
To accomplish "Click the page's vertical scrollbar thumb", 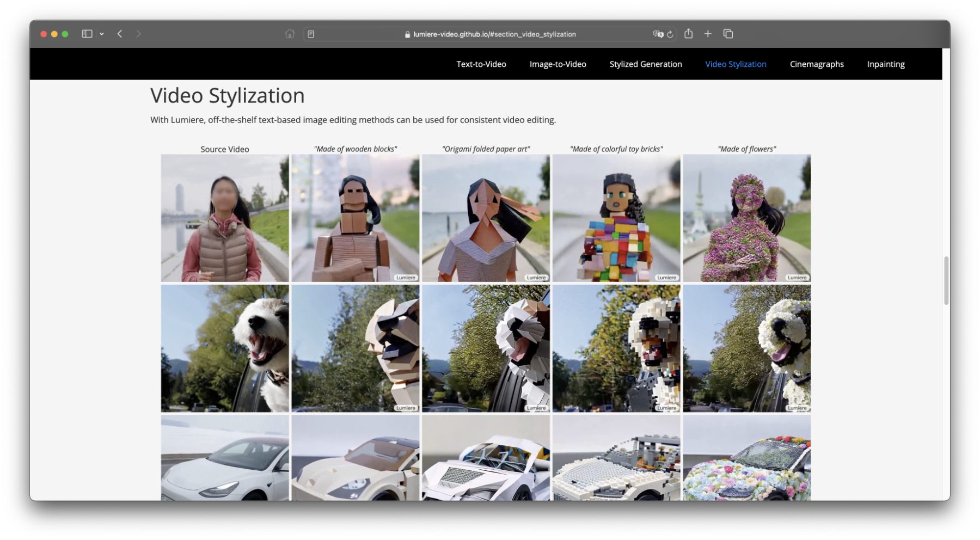I will tap(946, 280).
